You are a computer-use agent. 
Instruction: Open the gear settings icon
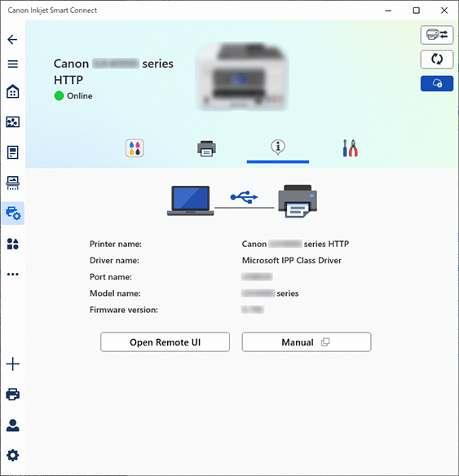pyautogui.click(x=12, y=455)
